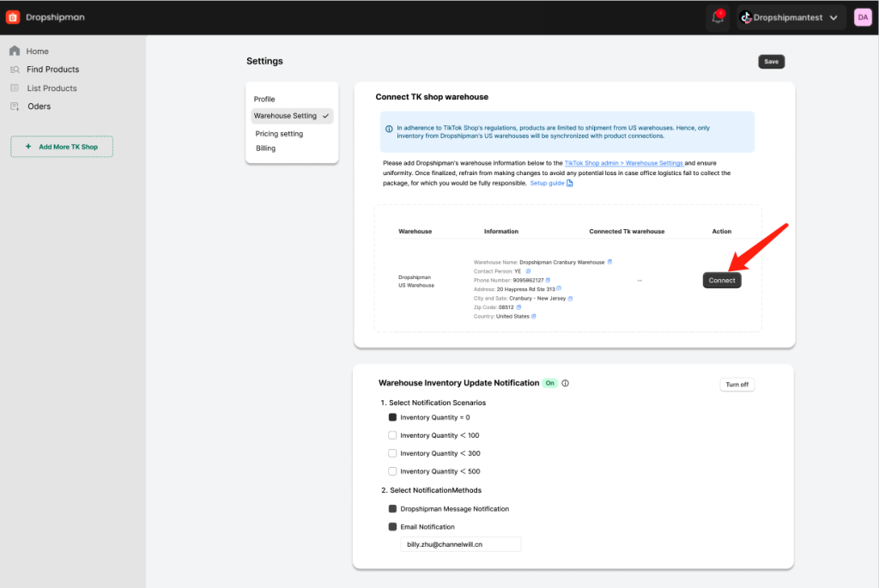This screenshot has height=588, width=879.
Task: Select the Warehouse Setting tab
Action: tap(292, 116)
